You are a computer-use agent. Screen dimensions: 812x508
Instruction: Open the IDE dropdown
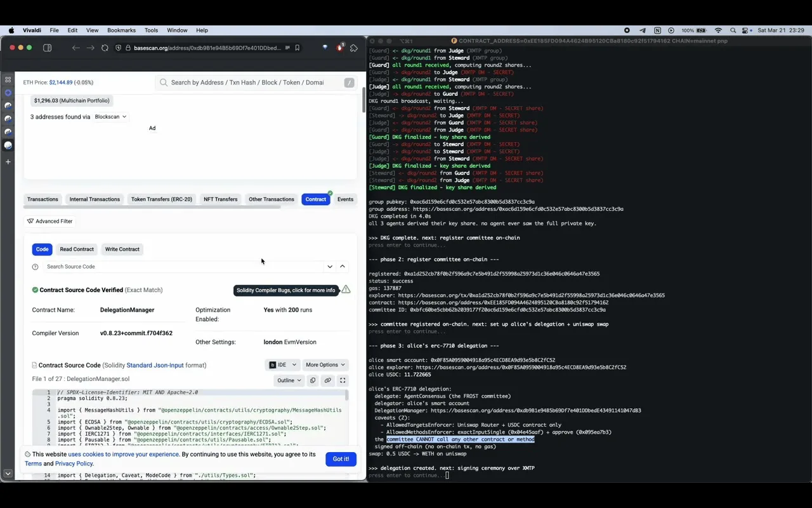pyautogui.click(x=282, y=365)
